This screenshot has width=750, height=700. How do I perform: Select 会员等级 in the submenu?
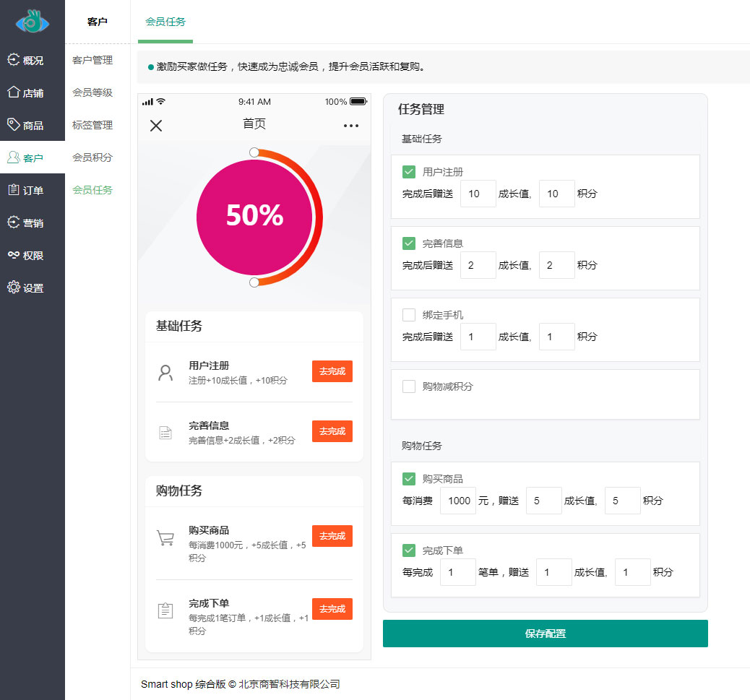click(x=92, y=92)
